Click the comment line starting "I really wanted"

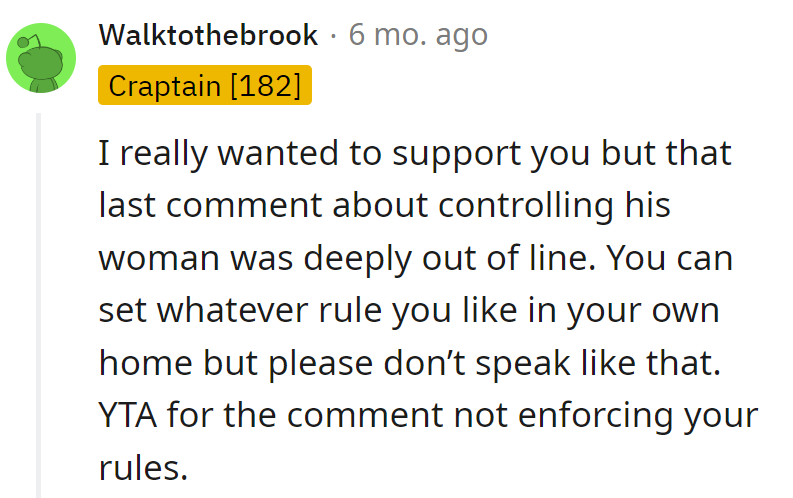415,154
